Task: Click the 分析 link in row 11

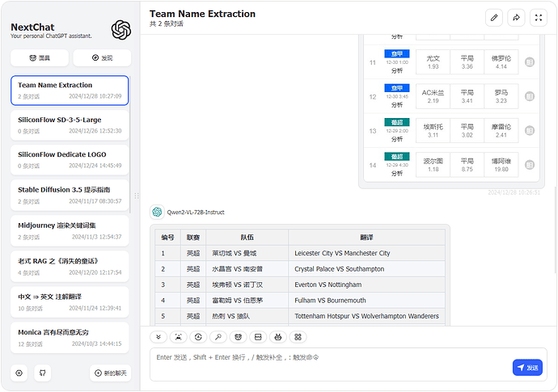Action: click(x=397, y=70)
